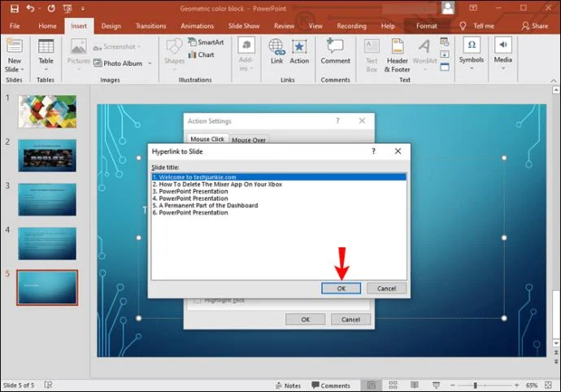Switch to Slide Sorter view icon
Image resolution: width=561 pixels, height=392 pixels.
tap(393, 385)
